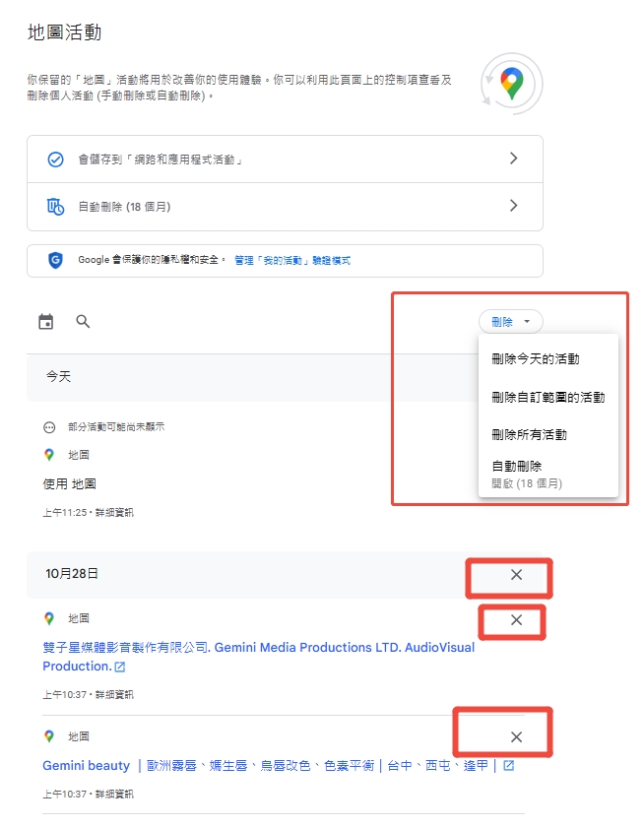
Task: Click the Google shield privacy icon
Action: tap(55, 260)
